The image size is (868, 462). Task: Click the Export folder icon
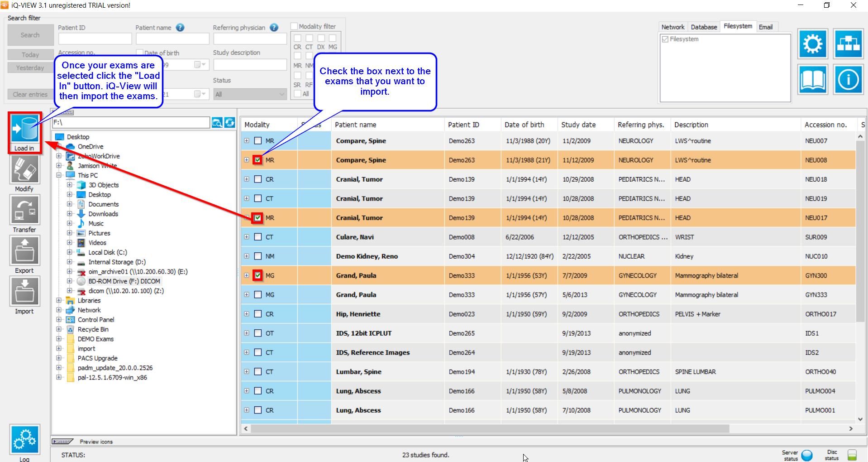(25, 250)
